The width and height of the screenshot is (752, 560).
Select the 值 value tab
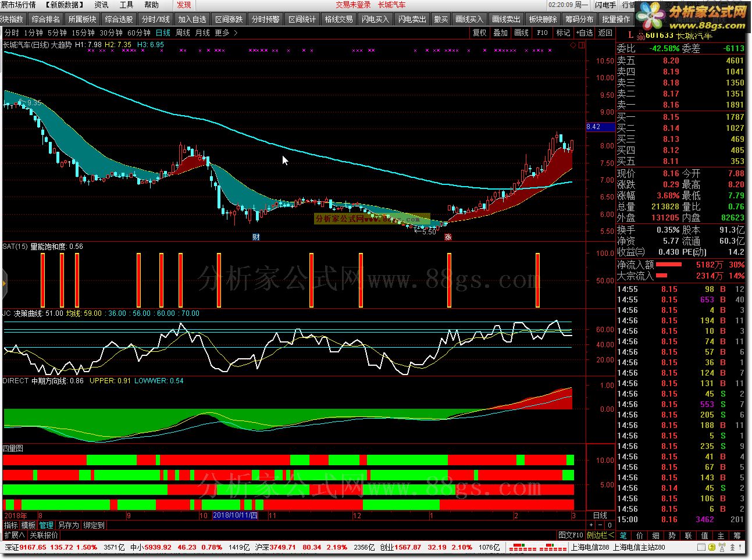[x=705, y=536]
